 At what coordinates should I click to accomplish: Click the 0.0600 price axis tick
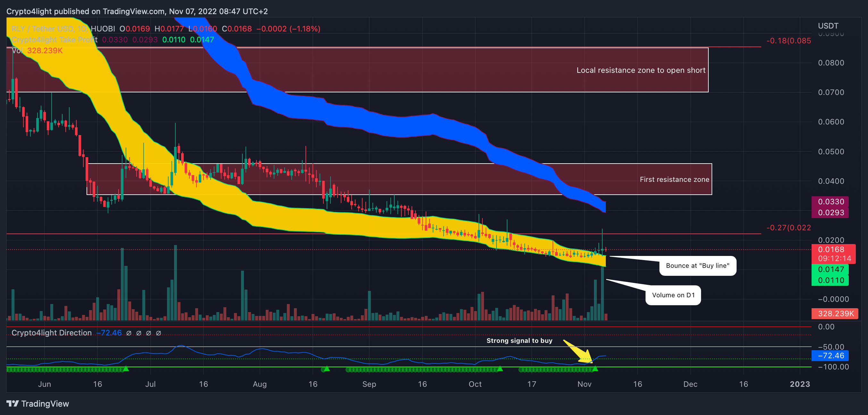click(x=831, y=122)
